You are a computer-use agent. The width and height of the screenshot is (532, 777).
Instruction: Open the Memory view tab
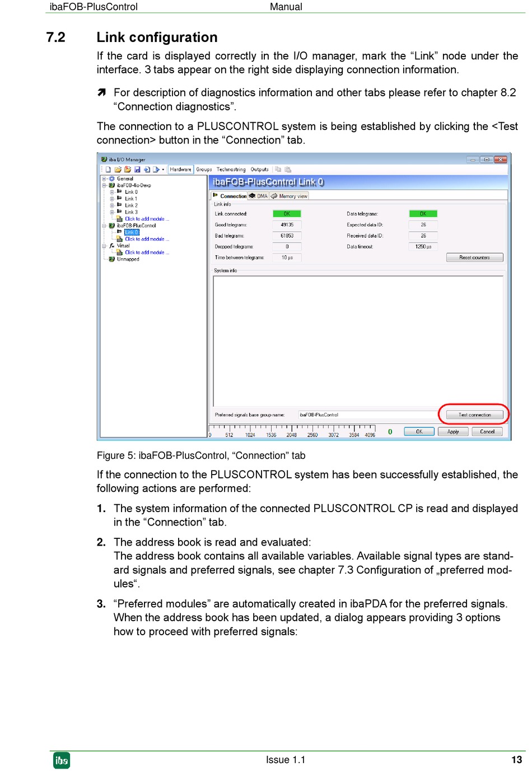(290, 196)
